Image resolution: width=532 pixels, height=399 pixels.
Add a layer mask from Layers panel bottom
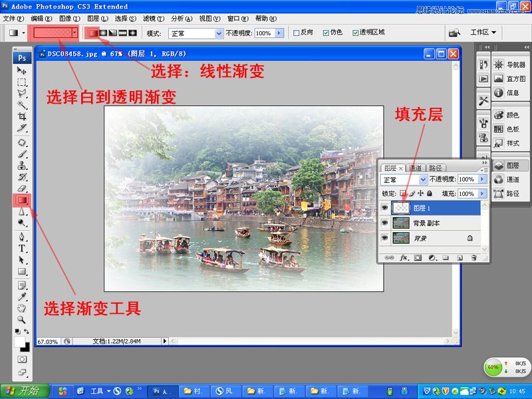tap(418, 257)
